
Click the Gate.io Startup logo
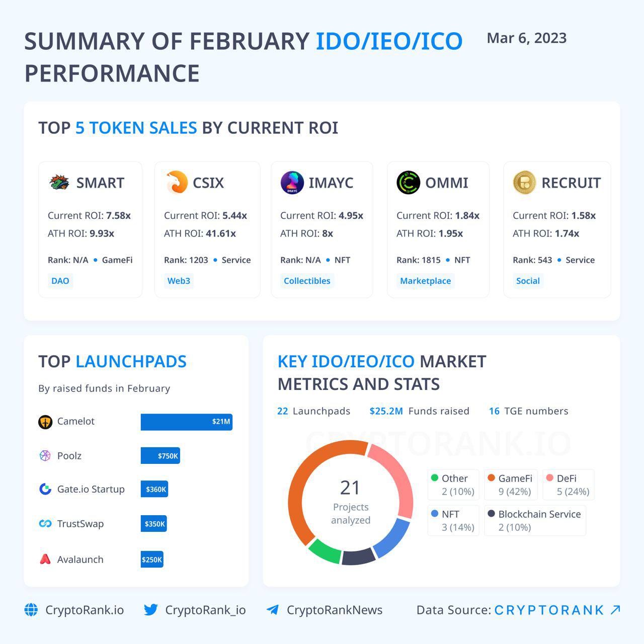tap(45, 489)
